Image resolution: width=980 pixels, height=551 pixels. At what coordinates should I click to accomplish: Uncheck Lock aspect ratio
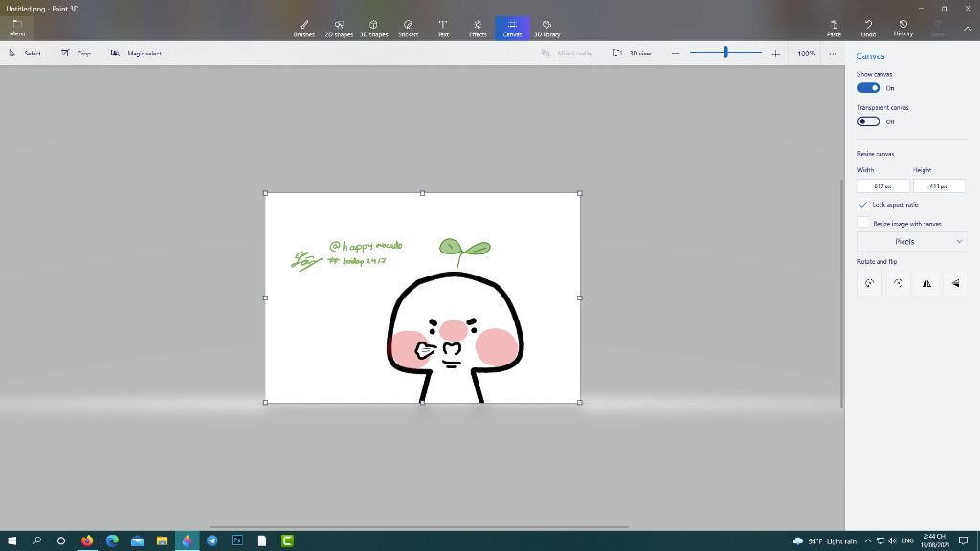click(x=863, y=205)
